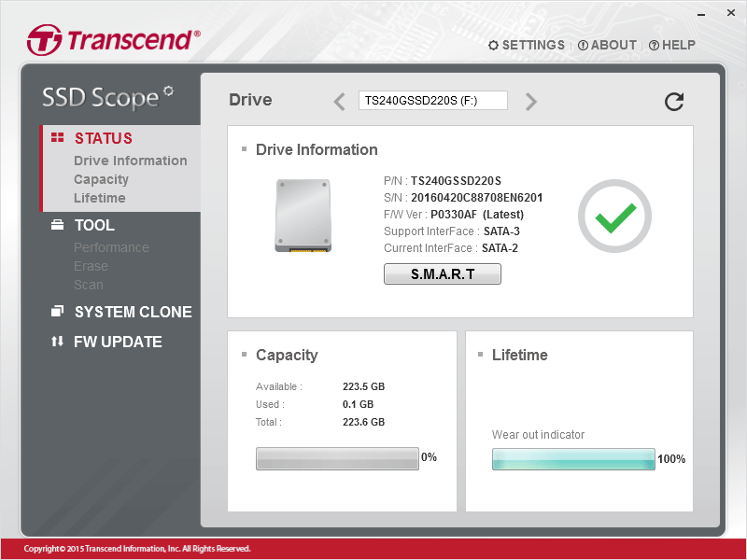
Task: Click the Wear out indicator bar
Action: coord(572,458)
